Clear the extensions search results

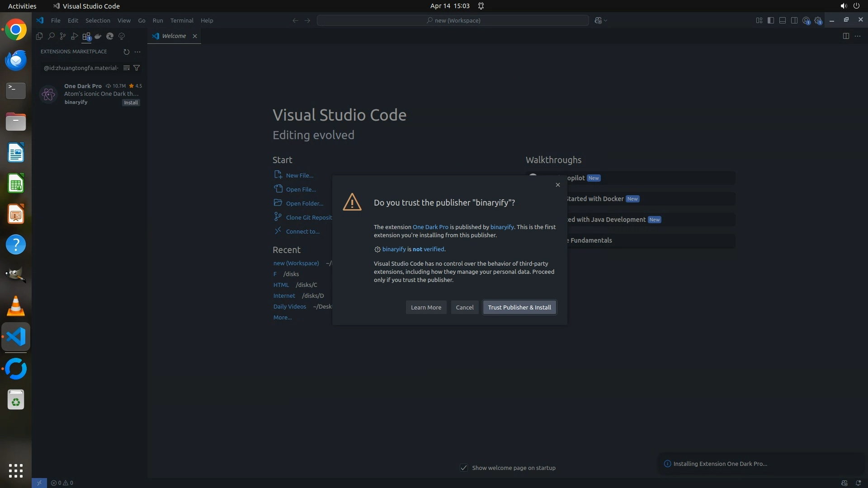(127, 68)
